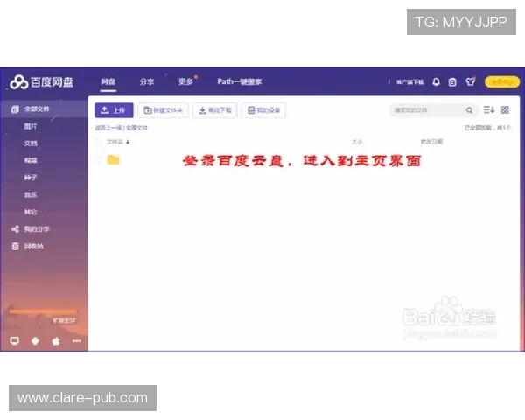Select 视频 category in sidebar
The width and height of the screenshot is (525, 420).
coord(30,160)
